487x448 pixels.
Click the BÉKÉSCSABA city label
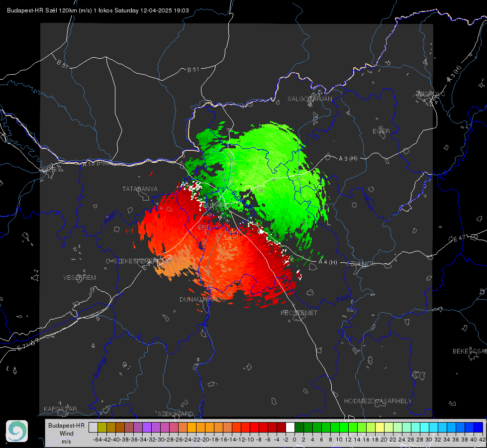[470, 351]
